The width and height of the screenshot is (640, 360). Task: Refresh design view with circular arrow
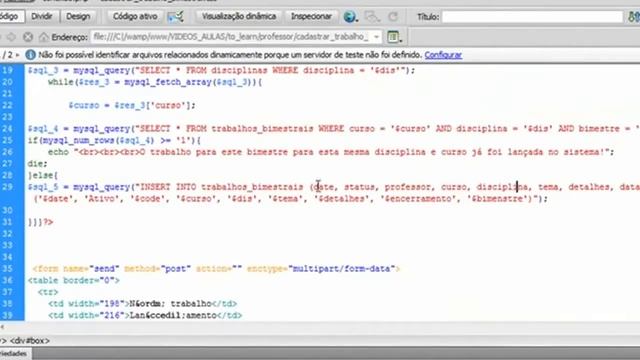point(393,17)
